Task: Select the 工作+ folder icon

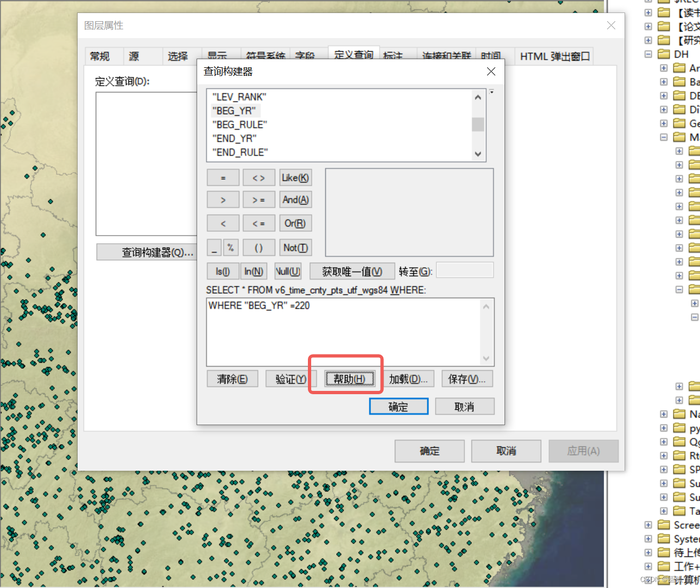Action: click(664, 567)
